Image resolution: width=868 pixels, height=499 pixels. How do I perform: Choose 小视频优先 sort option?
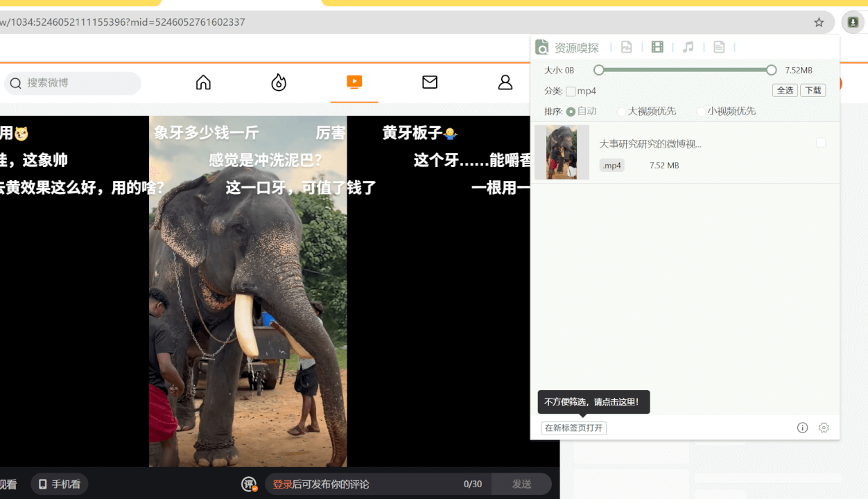point(701,112)
